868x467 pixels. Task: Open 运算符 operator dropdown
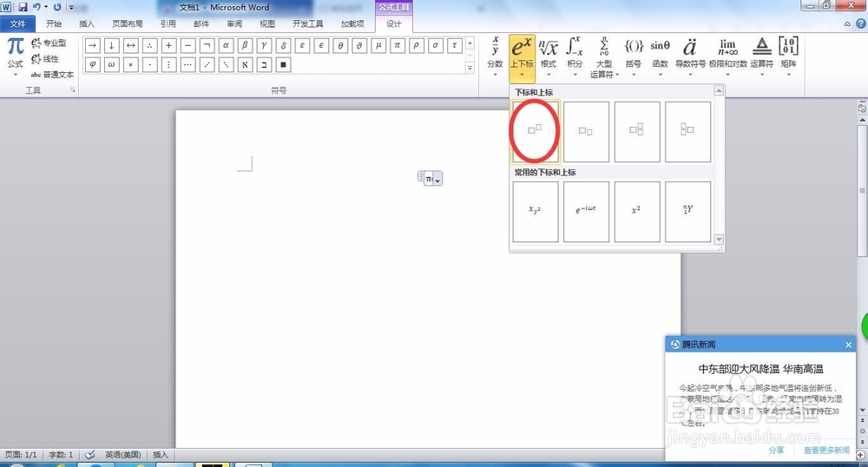[x=762, y=57]
